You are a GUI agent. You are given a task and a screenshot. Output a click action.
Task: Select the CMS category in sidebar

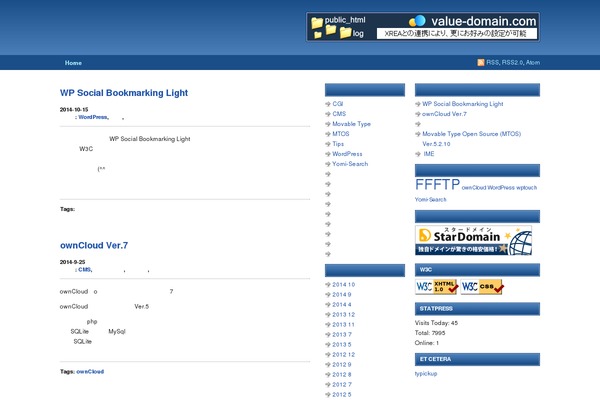pos(339,114)
